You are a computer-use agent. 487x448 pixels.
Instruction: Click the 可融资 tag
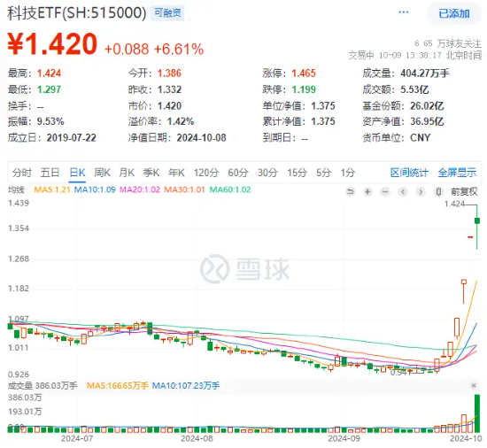tap(167, 13)
